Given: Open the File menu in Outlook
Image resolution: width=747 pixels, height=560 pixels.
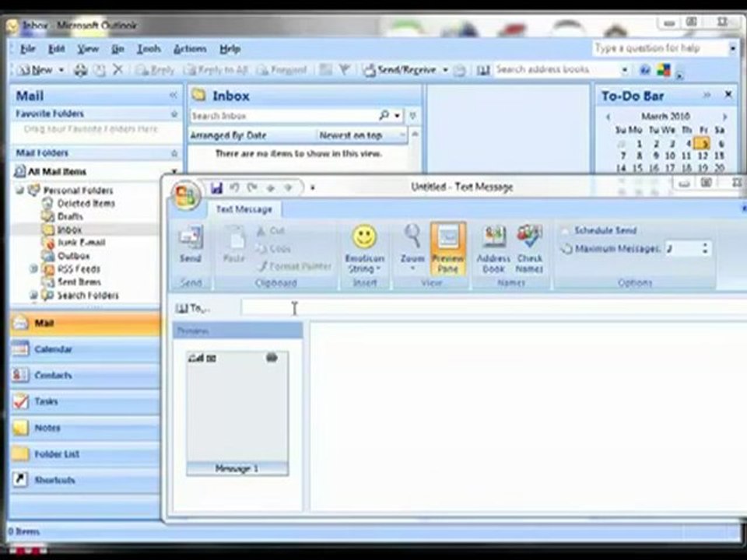Looking at the screenshot, I should click(28, 48).
